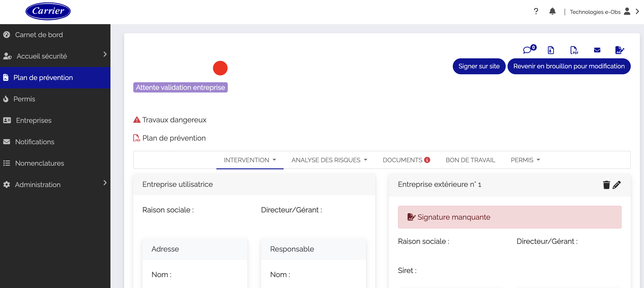The image size is (644, 288).
Task: Open the PERMIS tab dropdown
Action: [x=525, y=160]
